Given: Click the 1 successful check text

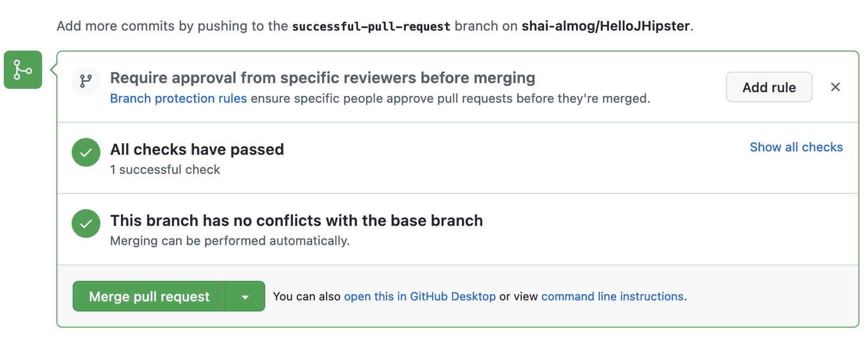Looking at the screenshot, I should [165, 170].
